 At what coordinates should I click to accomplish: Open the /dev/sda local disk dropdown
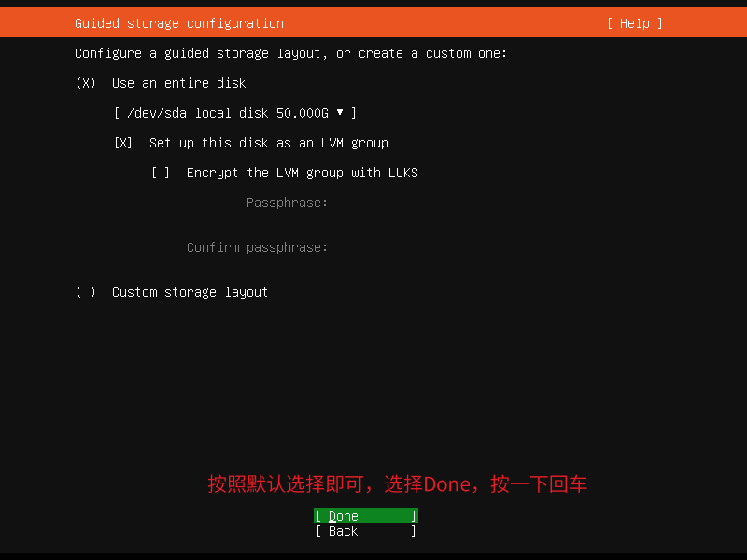[x=235, y=113]
